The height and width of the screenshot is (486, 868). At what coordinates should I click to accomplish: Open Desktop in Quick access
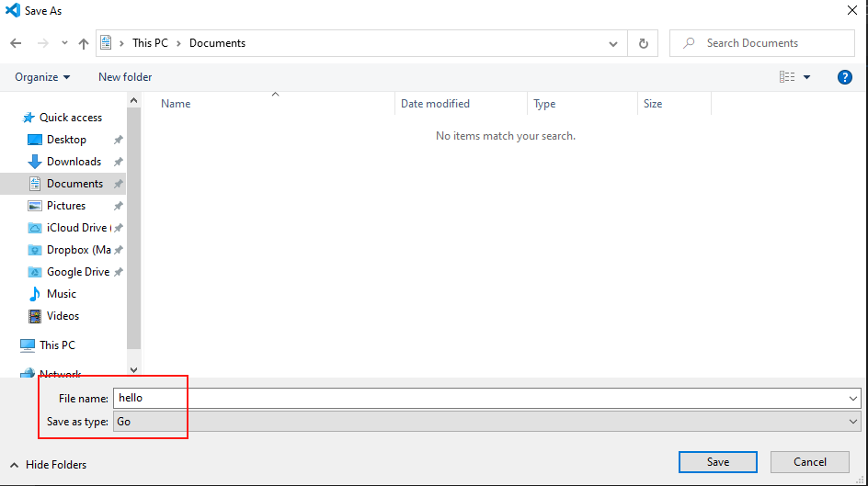[66, 140]
